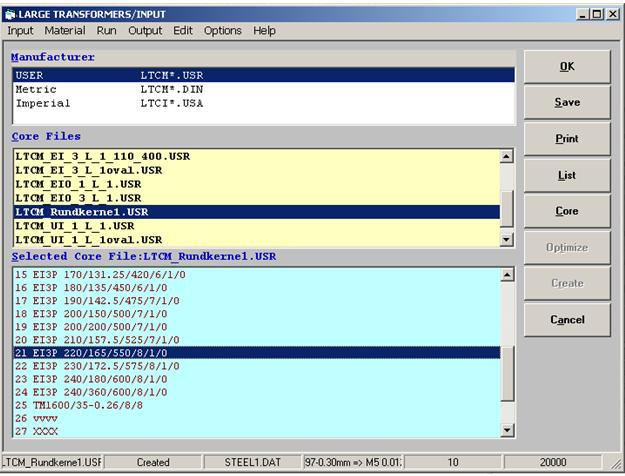Image resolution: width=625 pixels, height=476 pixels.
Task: Click the List button
Action: pyautogui.click(x=567, y=175)
